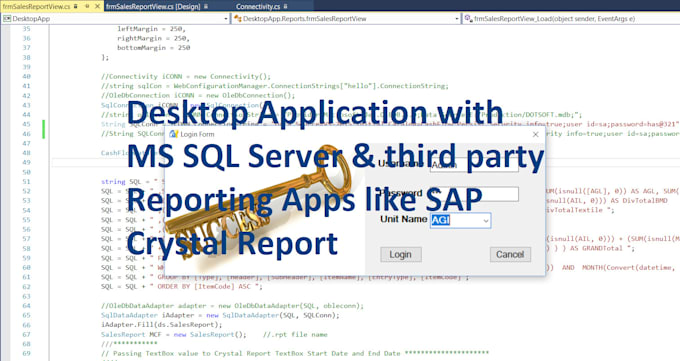Image resolution: width=680 pixels, height=361 pixels.
Task: Toggle pin on the frmSalesReportView.cs tab
Action: [87, 6]
